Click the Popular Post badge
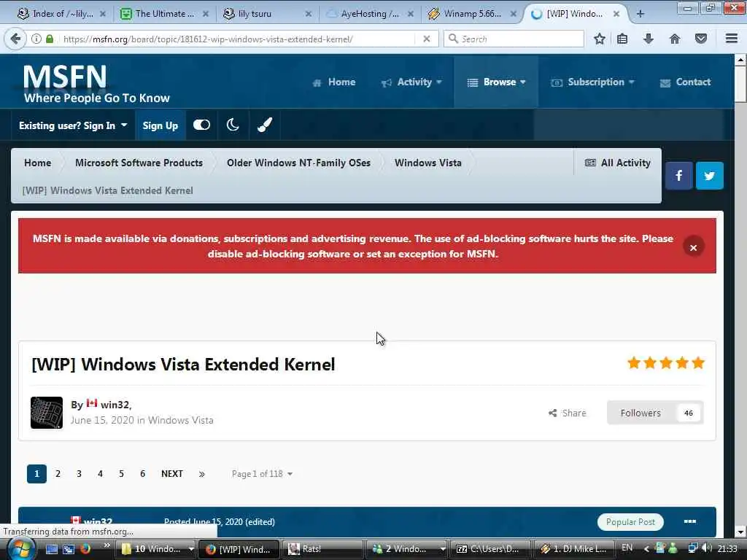The width and height of the screenshot is (747, 560). 630,522
